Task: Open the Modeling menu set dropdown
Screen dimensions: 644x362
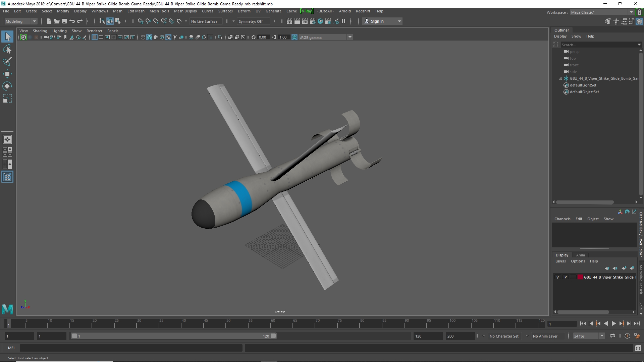Action: click(x=21, y=21)
